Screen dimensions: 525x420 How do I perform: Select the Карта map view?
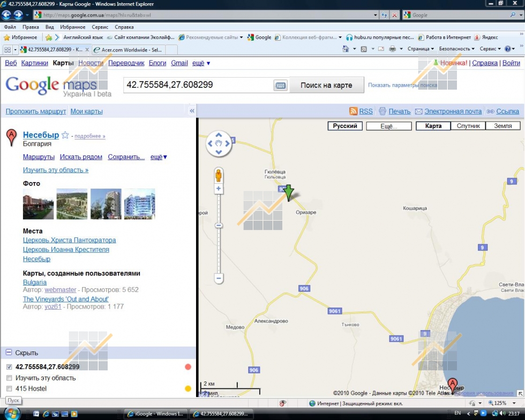(433, 126)
